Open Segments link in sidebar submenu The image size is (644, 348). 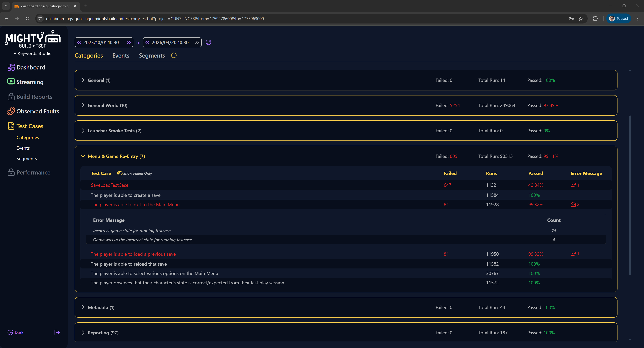click(27, 159)
